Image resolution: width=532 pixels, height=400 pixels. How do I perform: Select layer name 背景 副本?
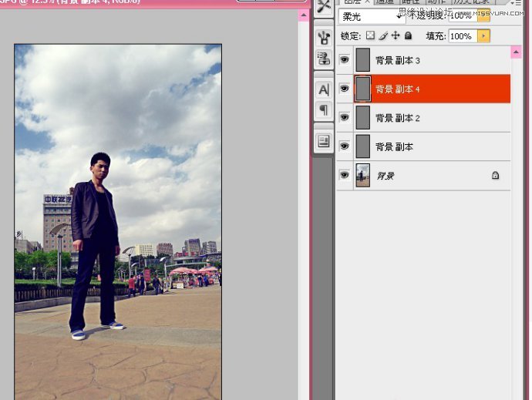(x=394, y=147)
